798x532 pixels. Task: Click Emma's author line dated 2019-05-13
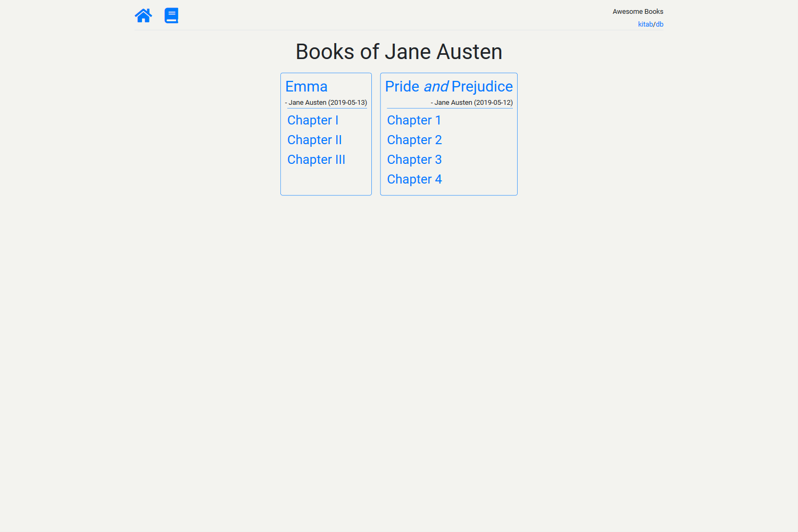pyautogui.click(x=326, y=103)
